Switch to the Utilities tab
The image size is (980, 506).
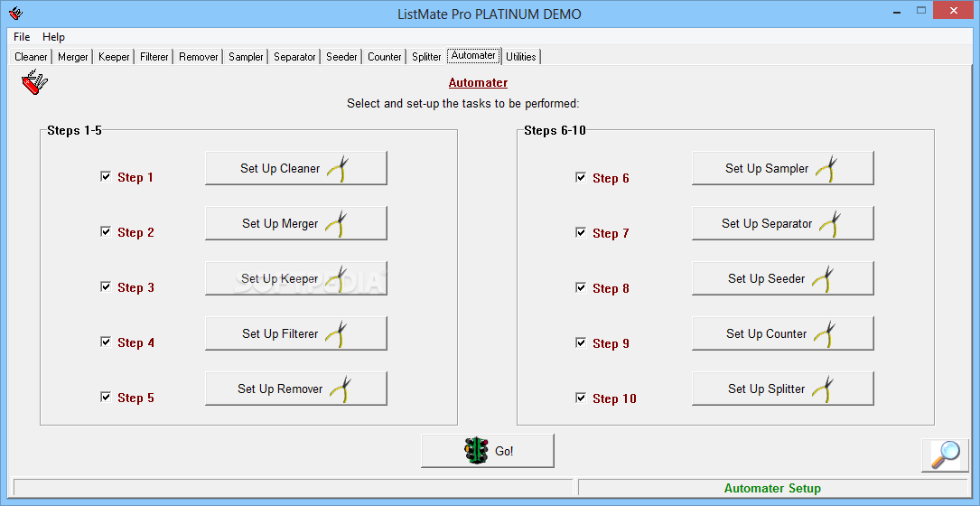pyautogui.click(x=521, y=57)
